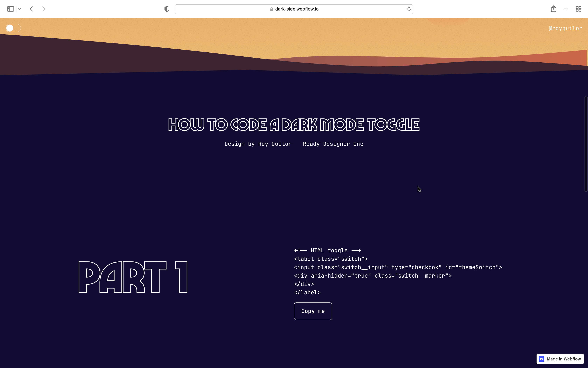The height and width of the screenshot is (368, 588).
Task: Select the input class="switch__input" code line
Action: tap(398, 267)
